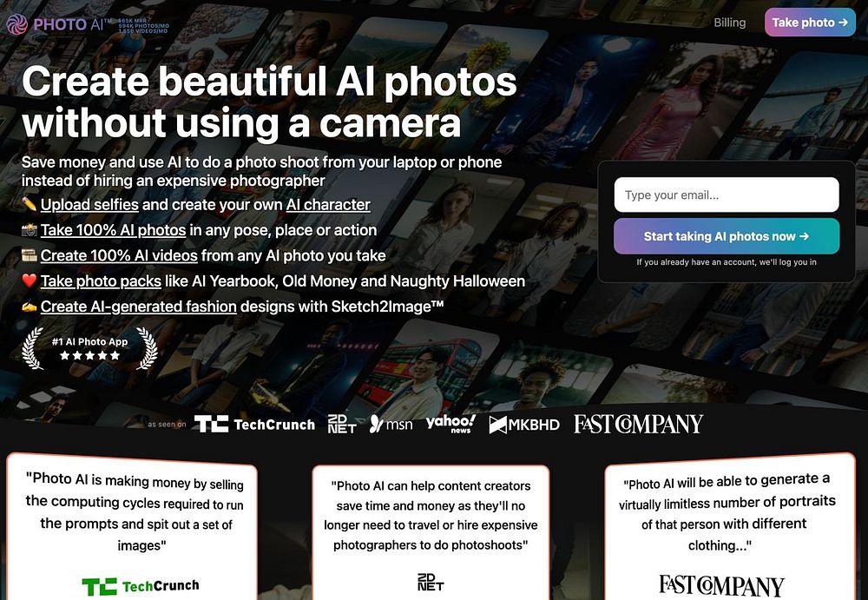Click the #1 AI Photo App laurel badge

[x=89, y=348]
